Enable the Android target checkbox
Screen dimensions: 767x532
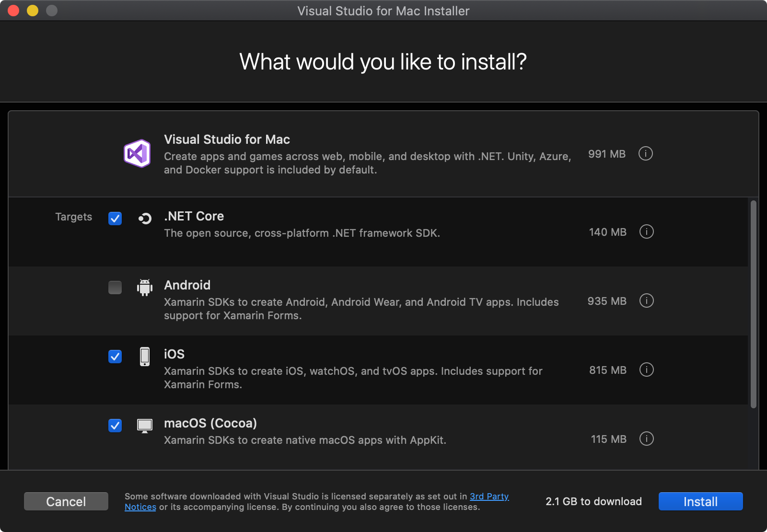[115, 288]
